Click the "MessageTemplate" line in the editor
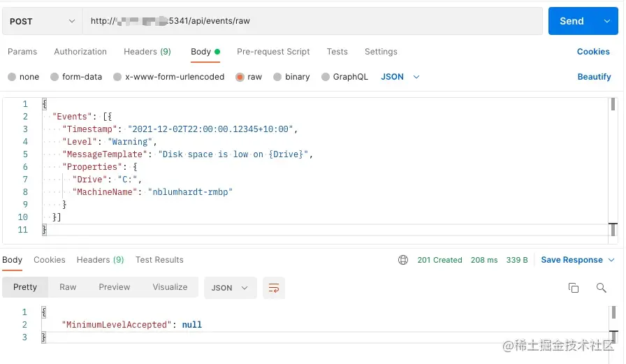Image resolution: width=626 pixels, height=364 pixels. point(188,154)
